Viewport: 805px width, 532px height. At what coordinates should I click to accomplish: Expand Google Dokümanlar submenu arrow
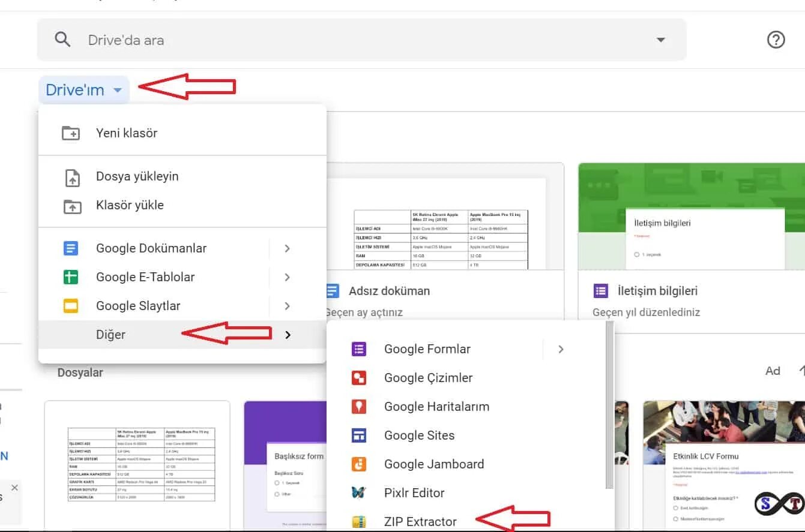(288, 248)
